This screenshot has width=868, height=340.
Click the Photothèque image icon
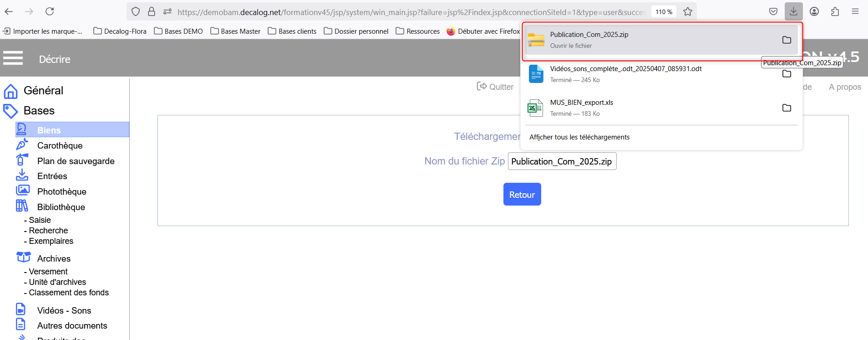22,191
